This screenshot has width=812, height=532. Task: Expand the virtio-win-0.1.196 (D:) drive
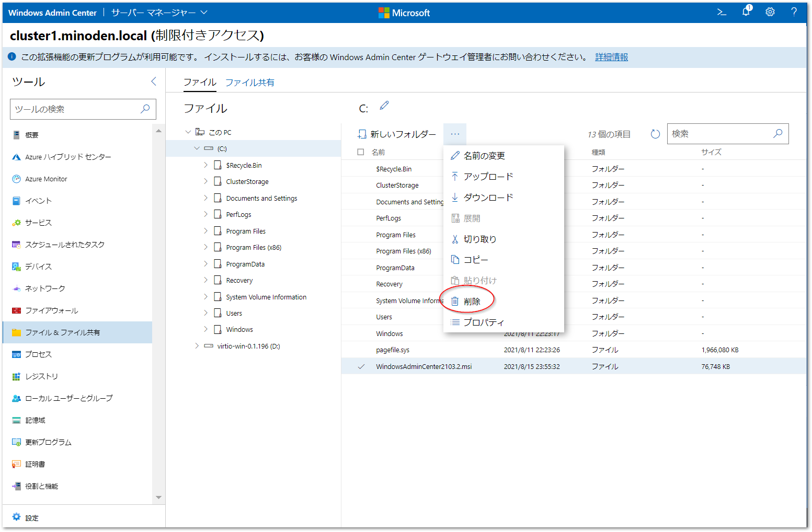click(196, 345)
